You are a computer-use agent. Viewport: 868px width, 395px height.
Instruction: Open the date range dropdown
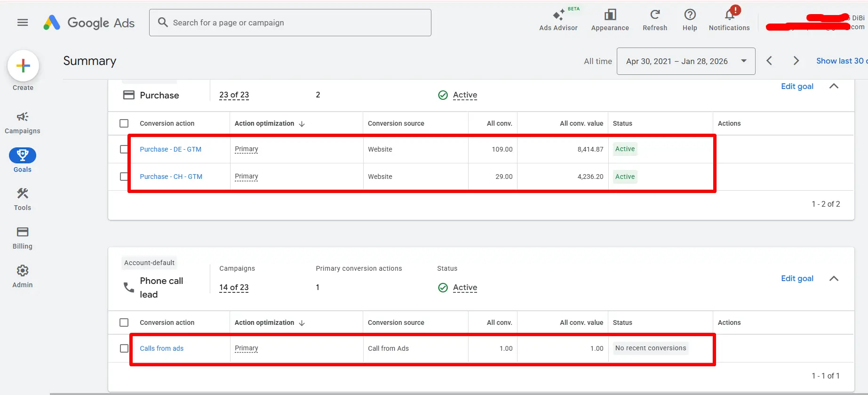click(686, 61)
